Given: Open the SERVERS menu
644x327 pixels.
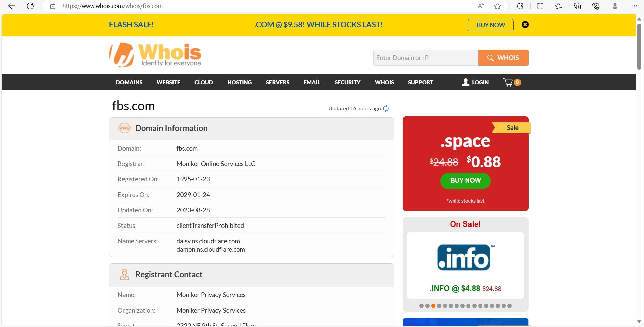Looking at the screenshot, I should pos(278,82).
